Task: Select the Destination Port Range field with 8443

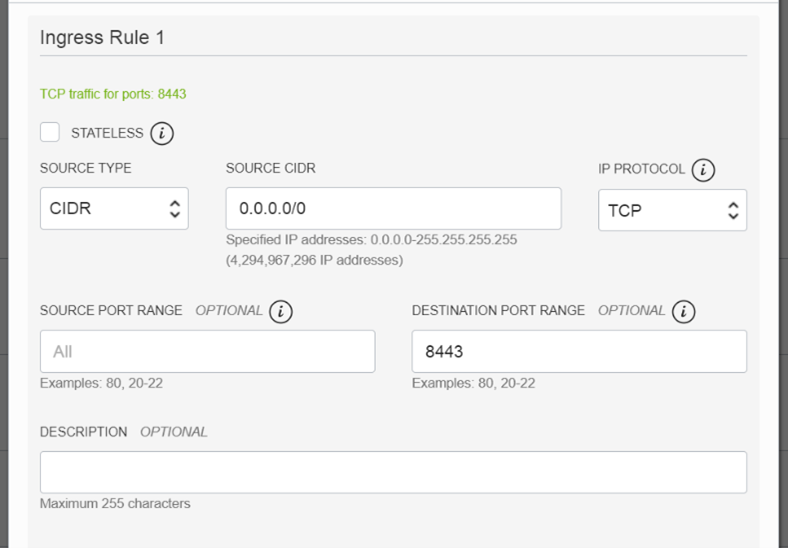Action: point(579,352)
